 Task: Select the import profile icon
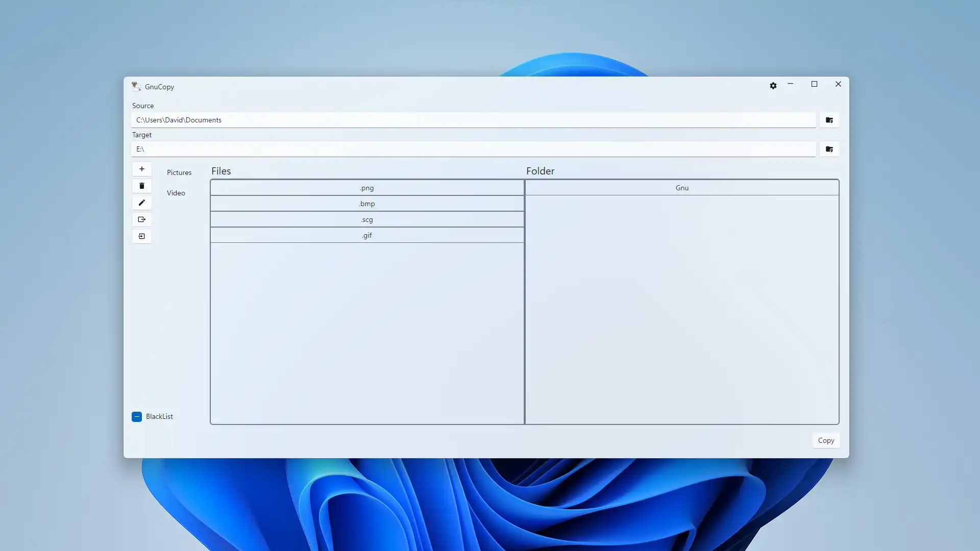pyautogui.click(x=141, y=236)
